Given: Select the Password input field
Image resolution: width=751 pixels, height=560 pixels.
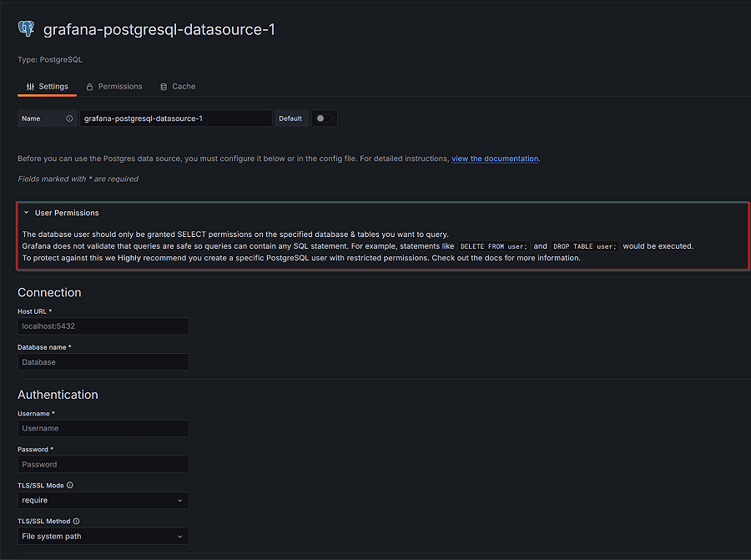Looking at the screenshot, I should point(103,463).
